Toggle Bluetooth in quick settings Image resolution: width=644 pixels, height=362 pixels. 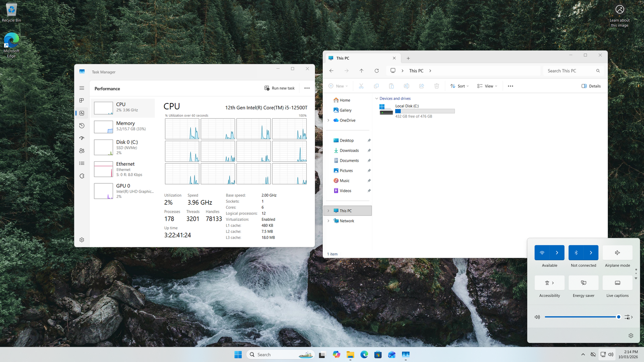[x=576, y=253]
